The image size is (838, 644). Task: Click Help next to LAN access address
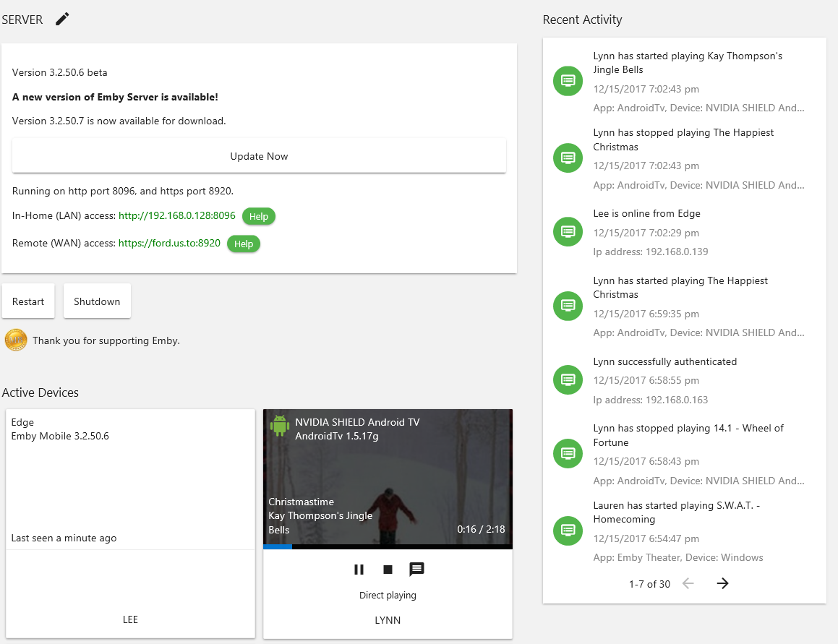click(258, 216)
